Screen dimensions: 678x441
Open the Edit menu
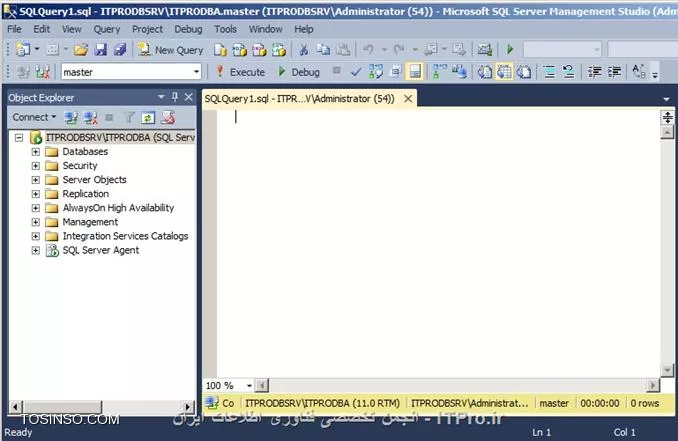42,29
